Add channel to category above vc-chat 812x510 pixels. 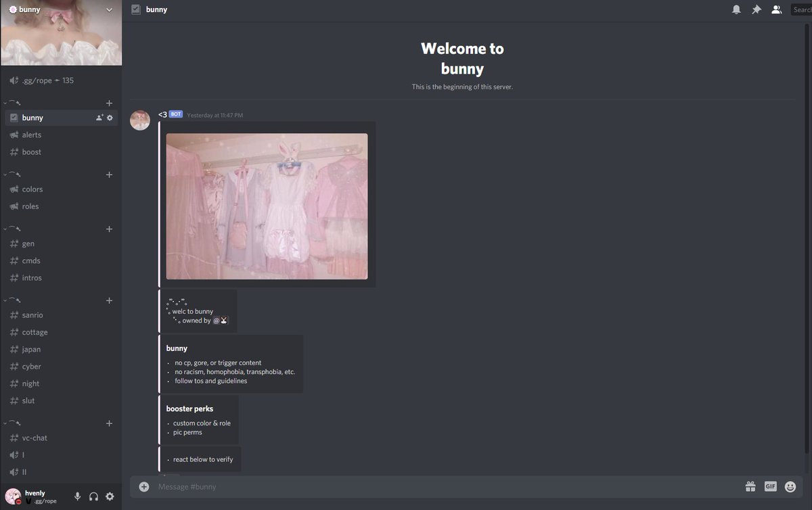click(109, 423)
